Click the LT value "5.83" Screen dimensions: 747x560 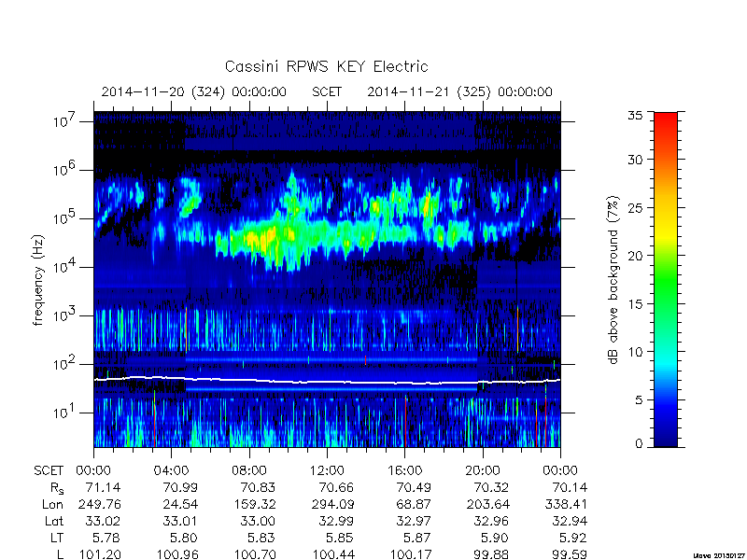tap(261, 539)
